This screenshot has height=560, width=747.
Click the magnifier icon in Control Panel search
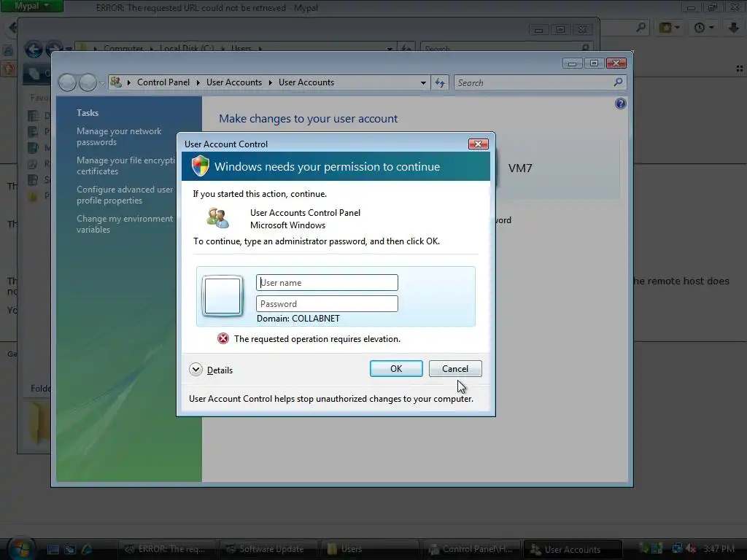click(x=618, y=82)
